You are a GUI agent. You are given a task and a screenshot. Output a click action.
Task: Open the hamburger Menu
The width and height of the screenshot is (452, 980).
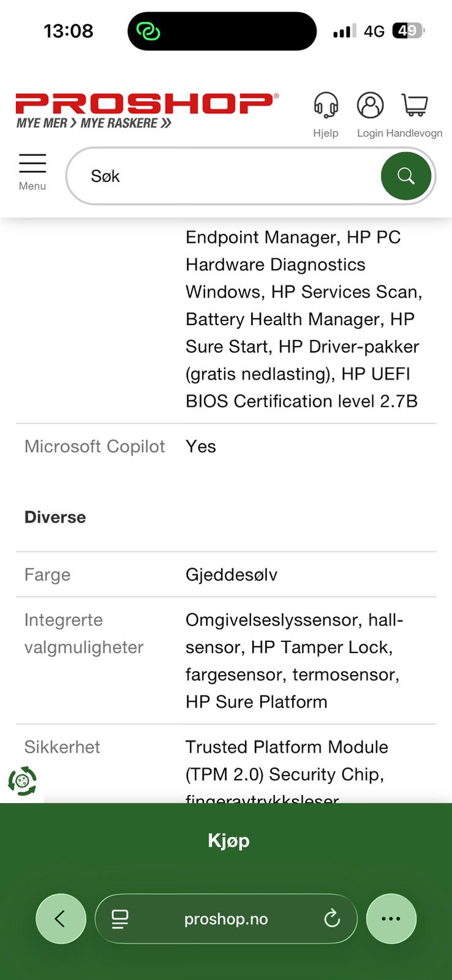coord(32,171)
